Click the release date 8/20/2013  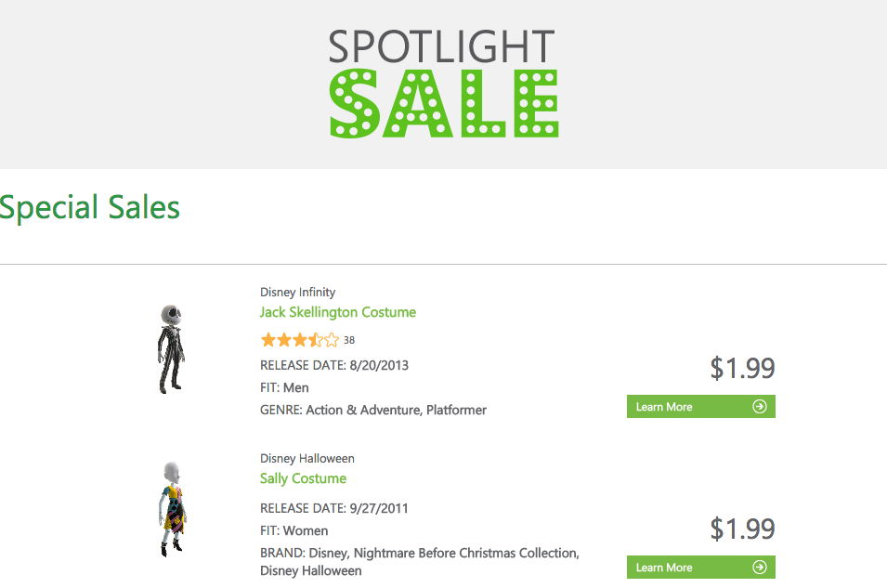[378, 365]
